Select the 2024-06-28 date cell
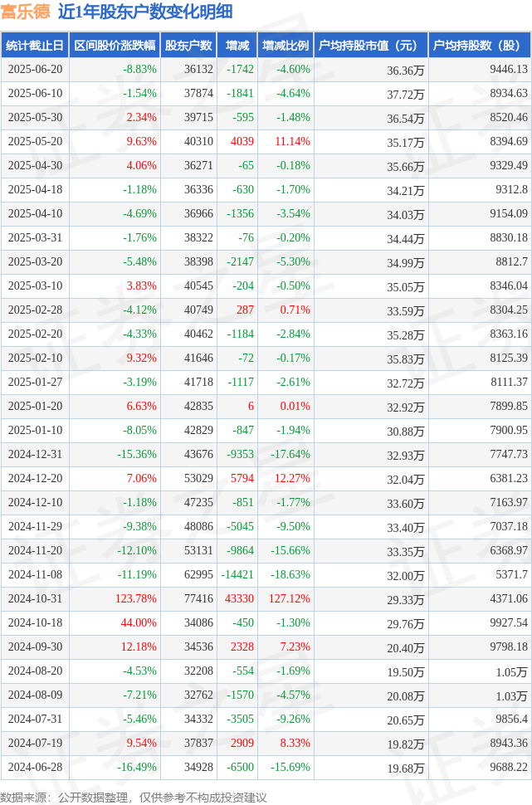Screen dimensions: 532x805 [35, 767]
